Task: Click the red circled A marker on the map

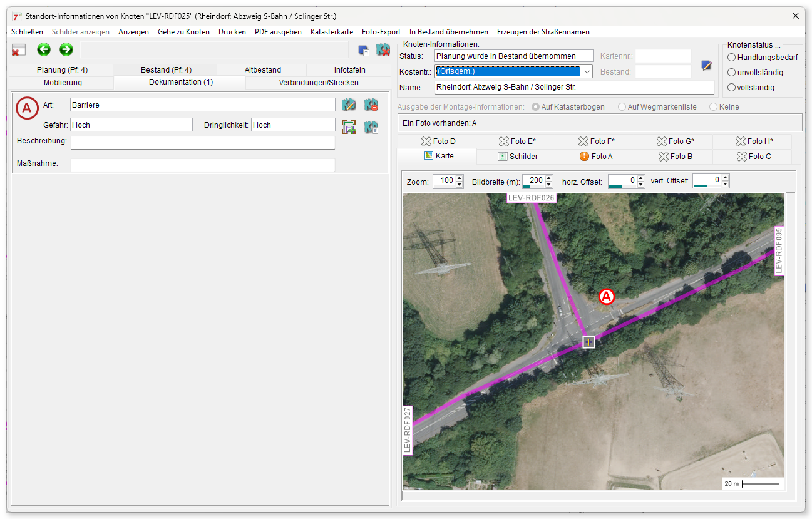Action: pyautogui.click(x=607, y=297)
